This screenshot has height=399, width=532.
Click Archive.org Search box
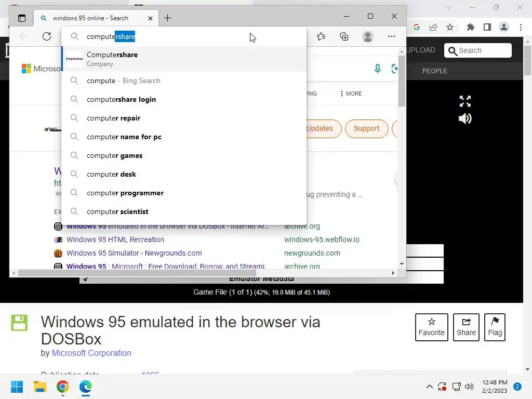point(478,50)
